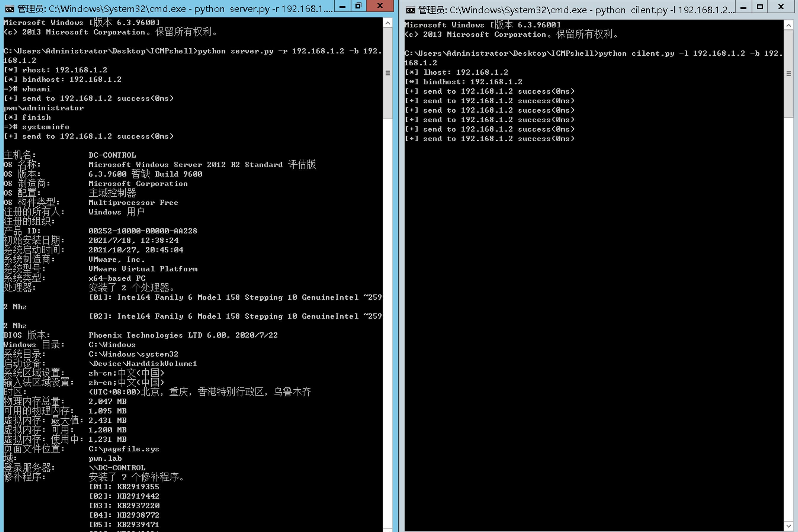Viewport: 798px width, 532px height.
Task: Click scroll-up arrow in server console
Action: coord(387,23)
